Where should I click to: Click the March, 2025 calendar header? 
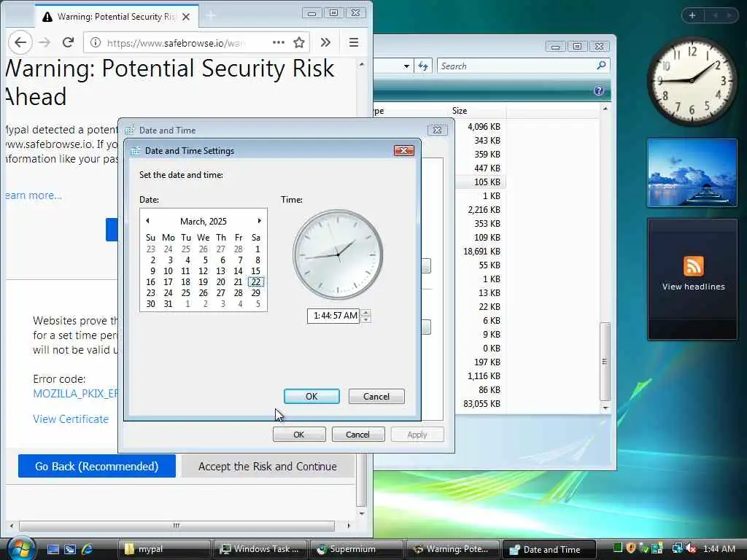point(204,221)
